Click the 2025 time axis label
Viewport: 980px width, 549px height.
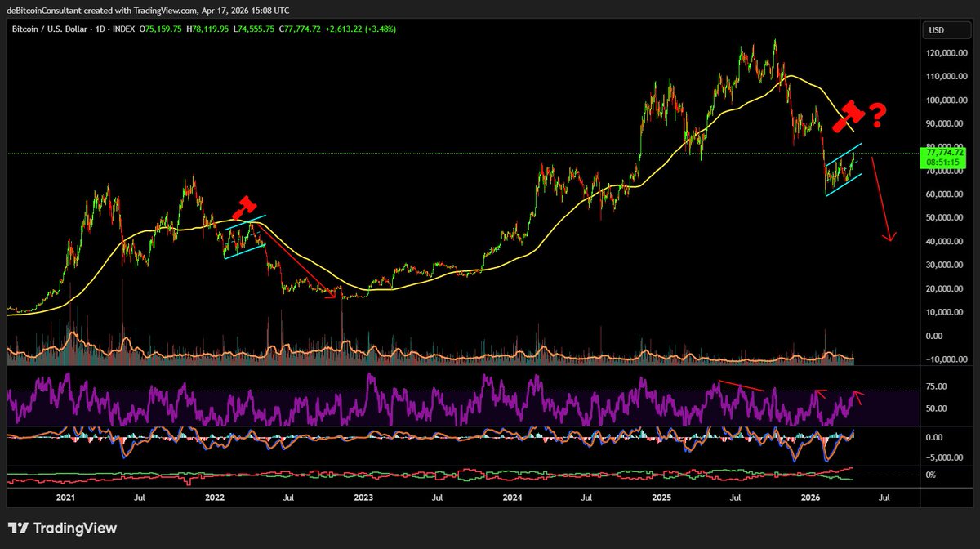[x=660, y=497]
